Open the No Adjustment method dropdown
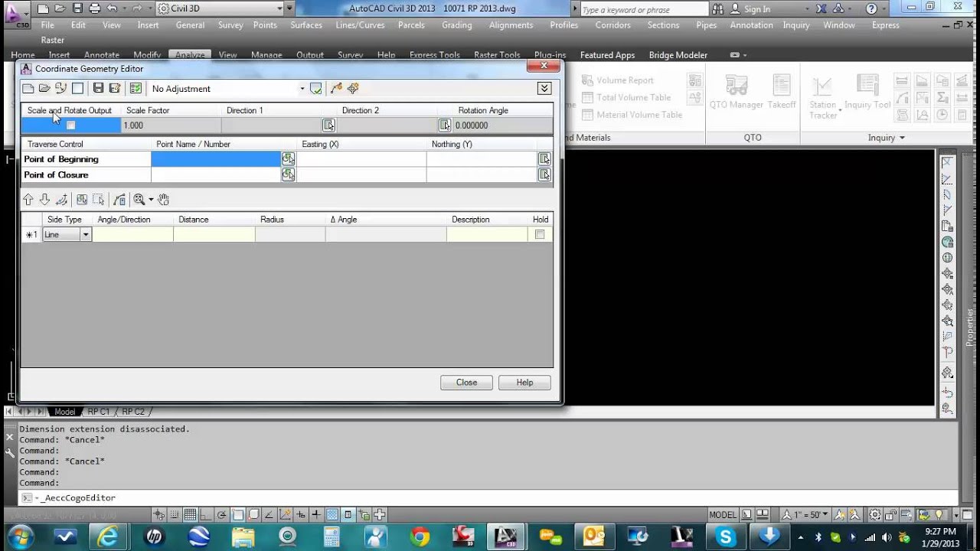The width and height of the screenshot is (980, 551). (x=302, y=89)
